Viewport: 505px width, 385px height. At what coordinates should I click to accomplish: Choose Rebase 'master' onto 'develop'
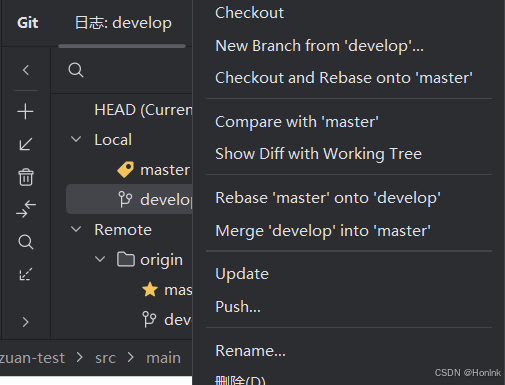tap(328, 198)
